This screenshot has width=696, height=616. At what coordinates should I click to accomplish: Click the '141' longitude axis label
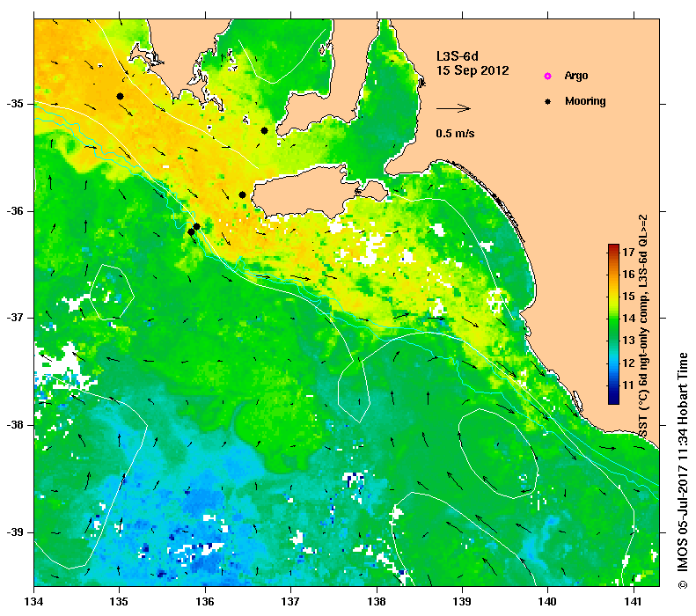tap(634, 602)
